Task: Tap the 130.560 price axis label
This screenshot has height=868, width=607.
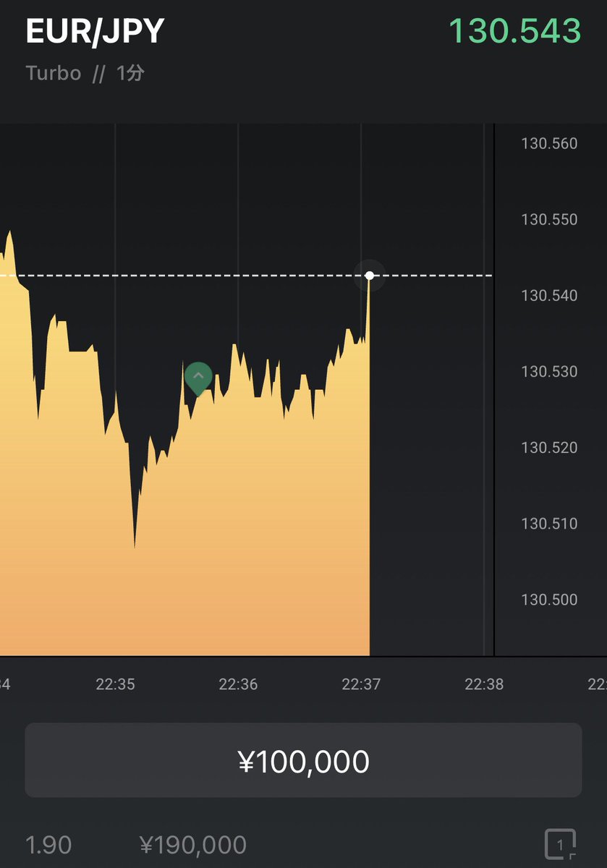Action: (x=549, y=143)
